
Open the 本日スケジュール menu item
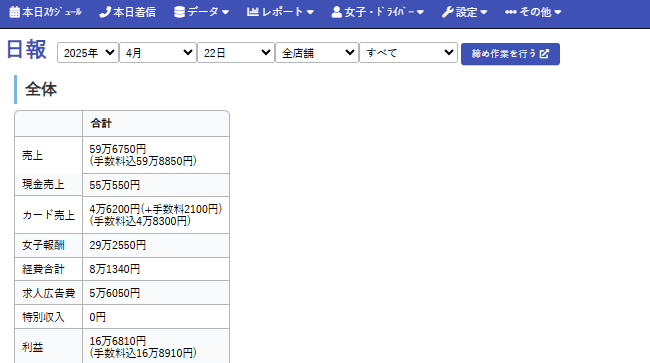[x=46, y=12]
